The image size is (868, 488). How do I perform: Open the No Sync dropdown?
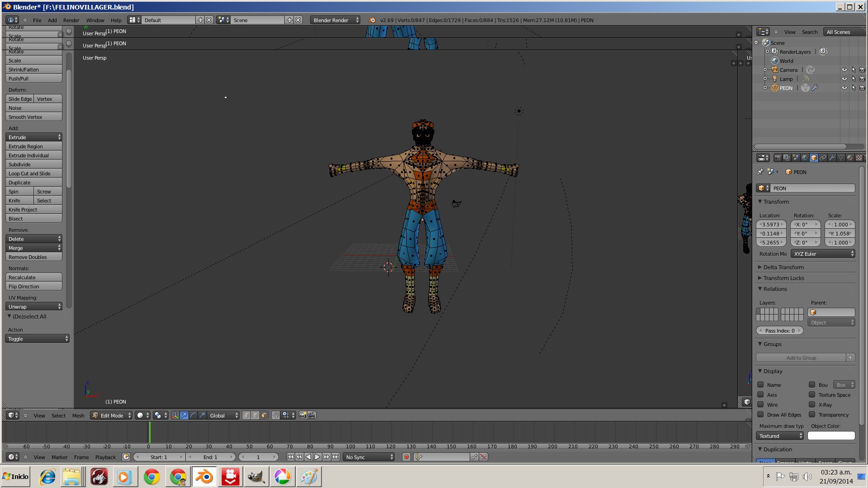(x=369, y=457)
